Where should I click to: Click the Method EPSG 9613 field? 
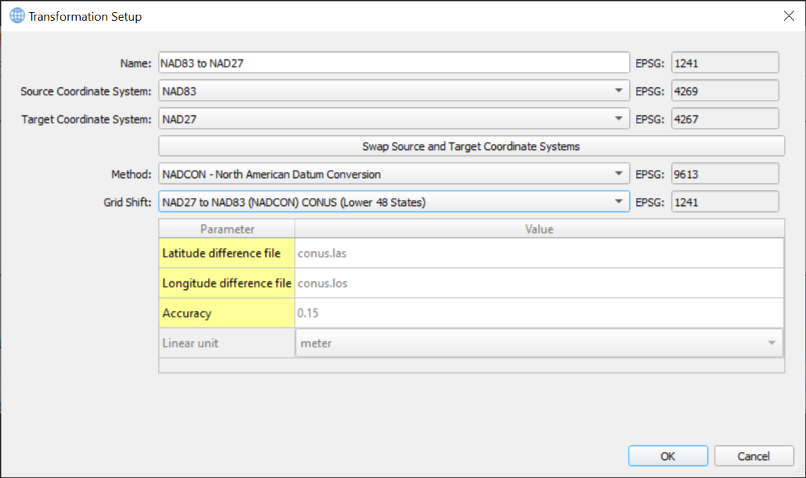724,174
